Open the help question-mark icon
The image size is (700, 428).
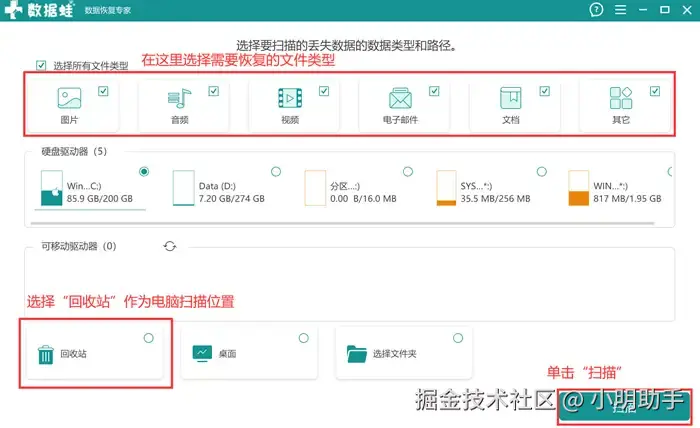pos(596,10)
